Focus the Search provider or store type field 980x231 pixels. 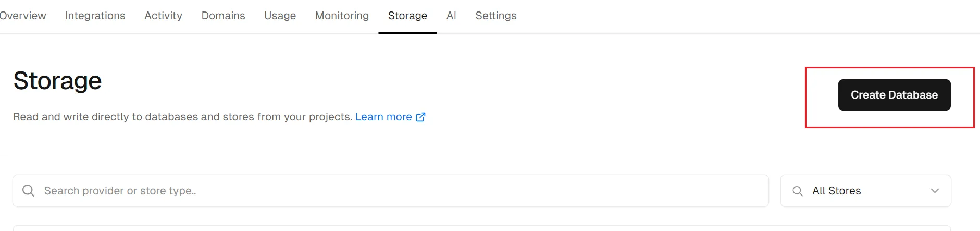(390, 191)
